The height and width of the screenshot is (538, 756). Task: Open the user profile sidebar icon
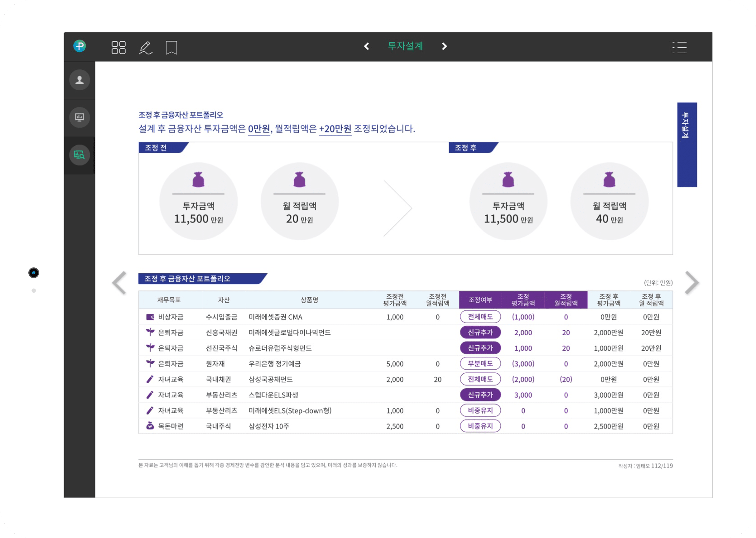(79, 80)
